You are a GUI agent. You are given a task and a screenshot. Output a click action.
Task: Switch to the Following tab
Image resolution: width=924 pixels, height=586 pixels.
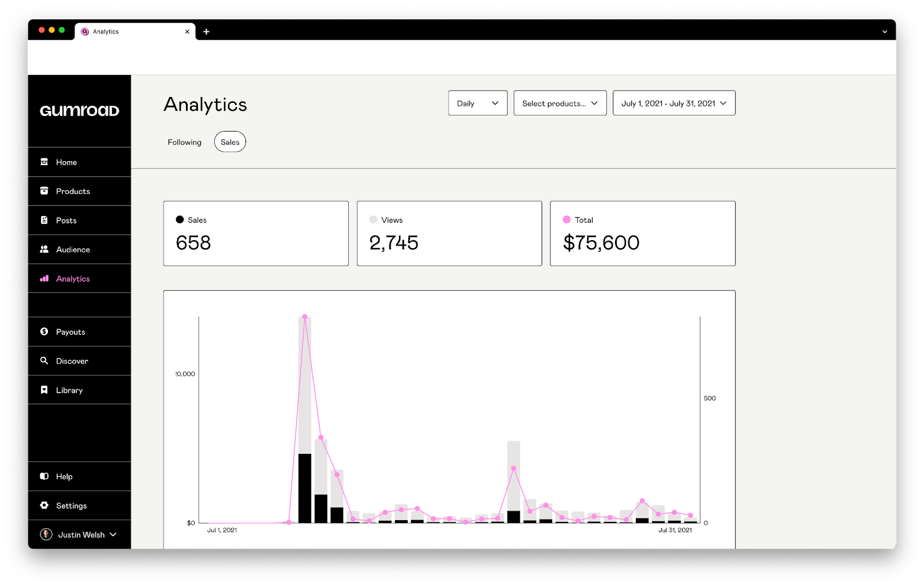184,142
